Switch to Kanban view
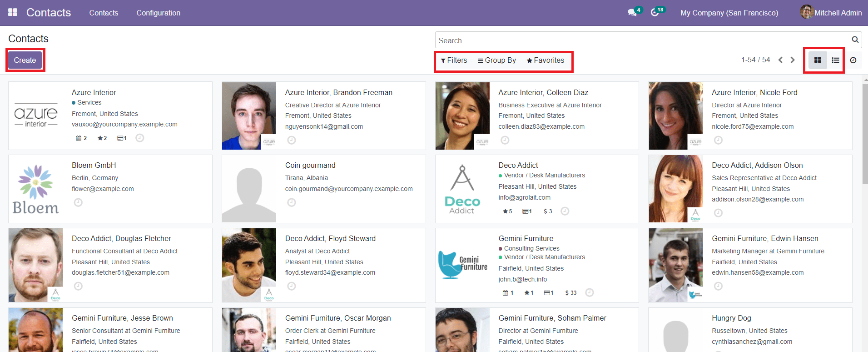 (x=817, y=60)
